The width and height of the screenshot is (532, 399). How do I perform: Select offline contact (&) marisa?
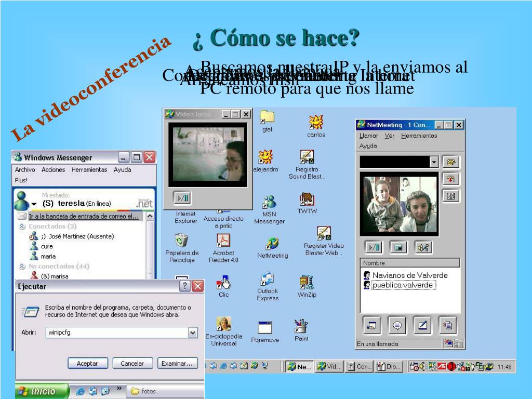(50, 276)
